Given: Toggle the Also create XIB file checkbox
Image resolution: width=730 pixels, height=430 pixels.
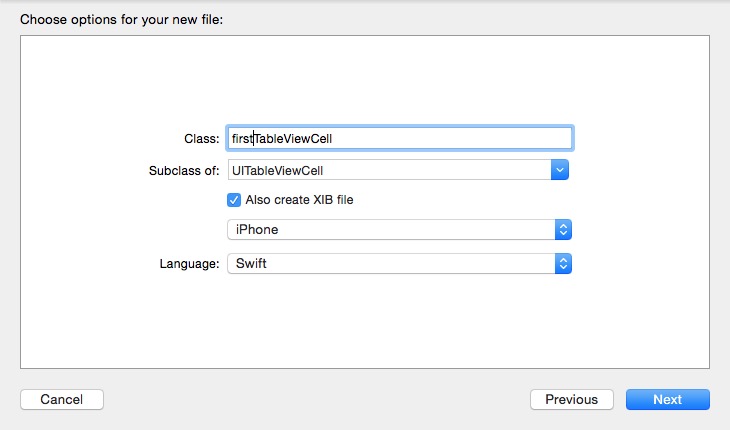Looking at the screenshot, I should pyautogui.click(x=235, y=199).
